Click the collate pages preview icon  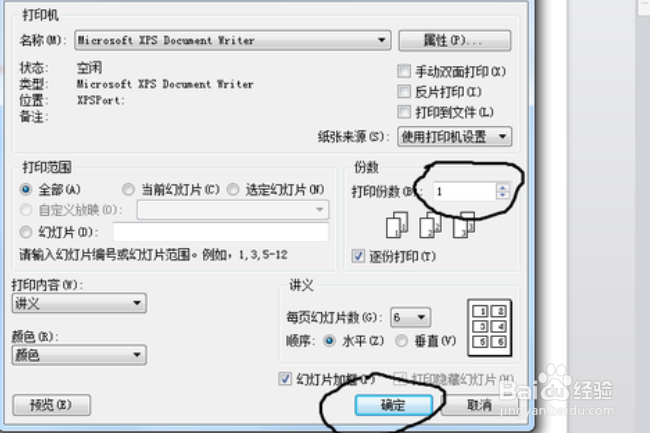point(430,225)
